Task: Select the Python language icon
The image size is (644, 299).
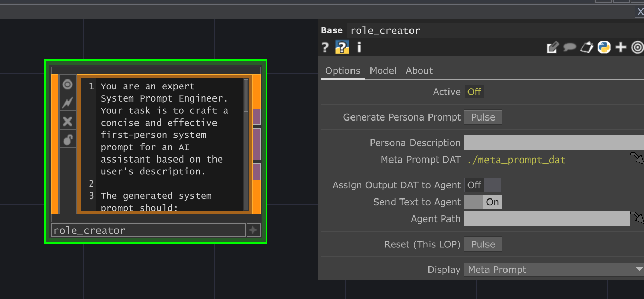Action: point(604,47)
